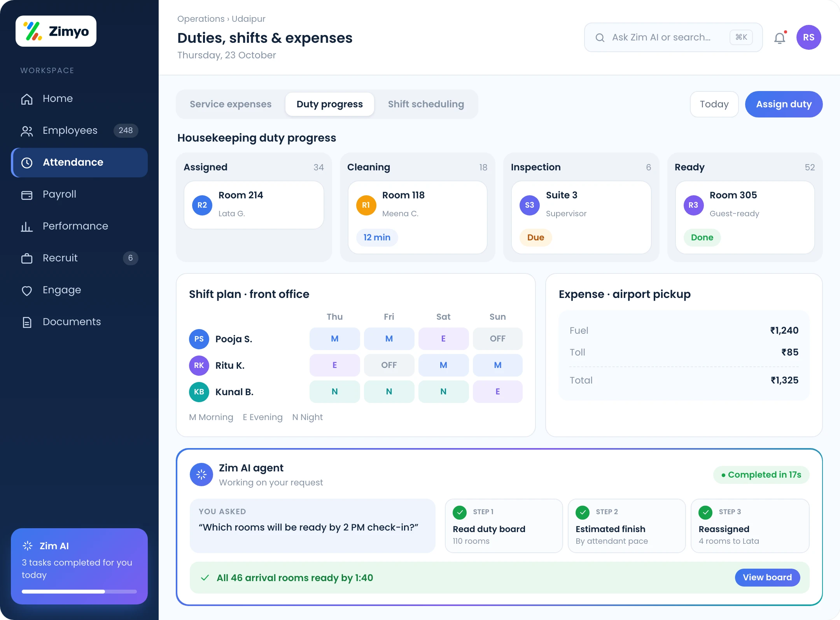Screen dimensions: 840x620
Task: Switch to Shift scheduling tab
Action: [426, 104]
